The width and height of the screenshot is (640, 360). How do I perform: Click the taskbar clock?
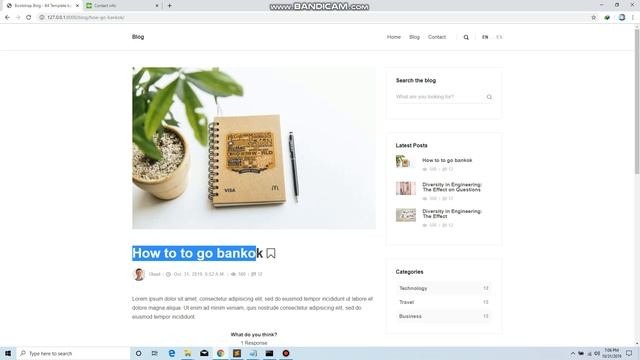(x=611, y=353)
